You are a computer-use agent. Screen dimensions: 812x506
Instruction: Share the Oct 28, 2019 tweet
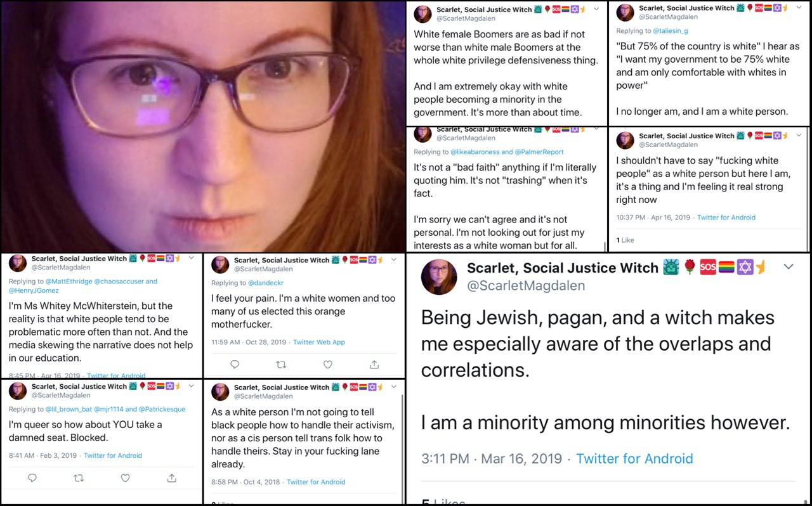click(x=374, y=365)
